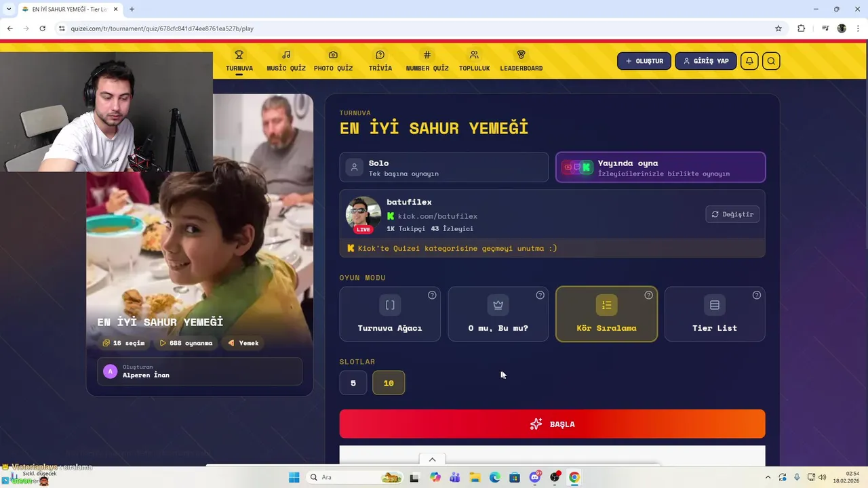The image size is (868, 488).
Task: Click the 16 seçim badge
Action: (x=123, y=343)
